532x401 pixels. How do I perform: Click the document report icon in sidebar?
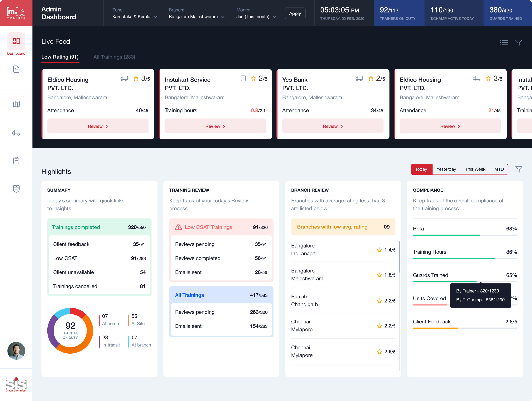tap(16, 69)
